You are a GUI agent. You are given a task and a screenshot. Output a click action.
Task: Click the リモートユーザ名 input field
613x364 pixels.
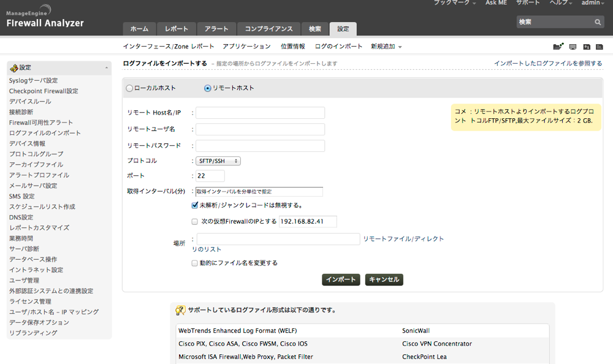[260, 129]
